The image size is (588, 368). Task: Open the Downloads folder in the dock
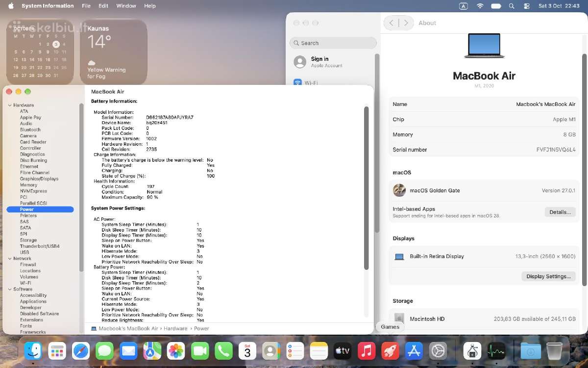point(531,351)
